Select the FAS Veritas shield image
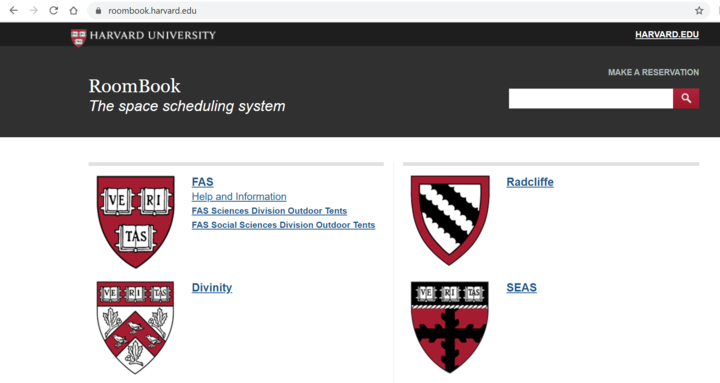This screenshot has height=383, width=720. [135, 222]
